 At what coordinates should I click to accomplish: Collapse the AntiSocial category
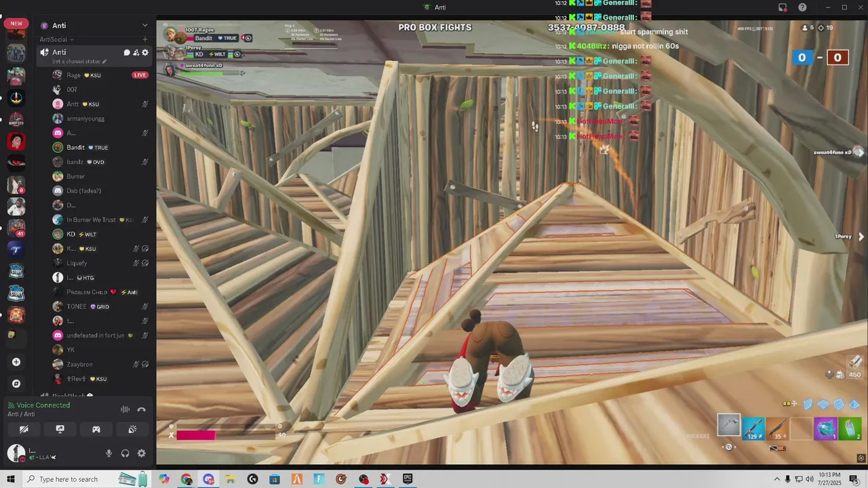point(56,39)
